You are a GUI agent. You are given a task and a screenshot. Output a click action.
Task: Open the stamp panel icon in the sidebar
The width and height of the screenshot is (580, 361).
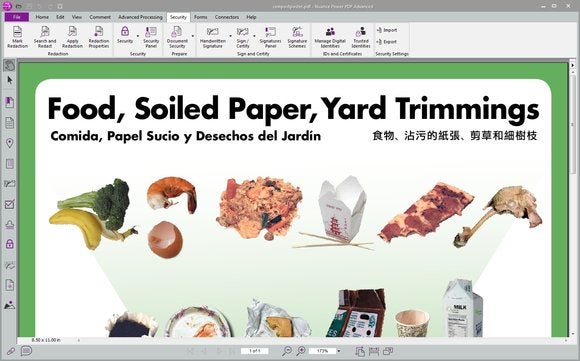click(10, 224)
